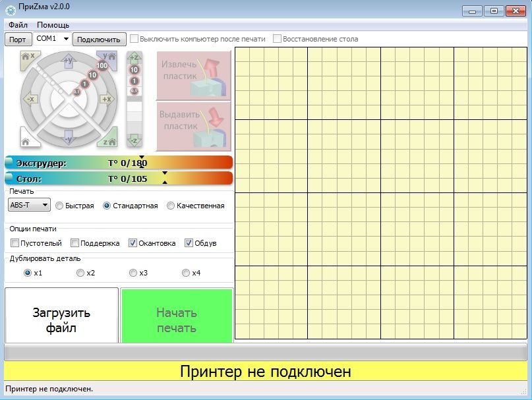Move the print head with +X arrow

coord(106,100)
